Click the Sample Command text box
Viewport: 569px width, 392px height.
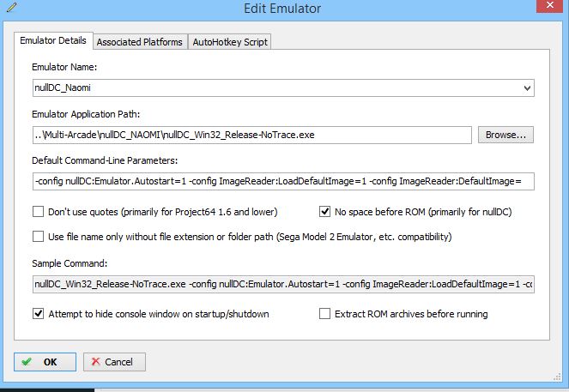pos(282,284)
